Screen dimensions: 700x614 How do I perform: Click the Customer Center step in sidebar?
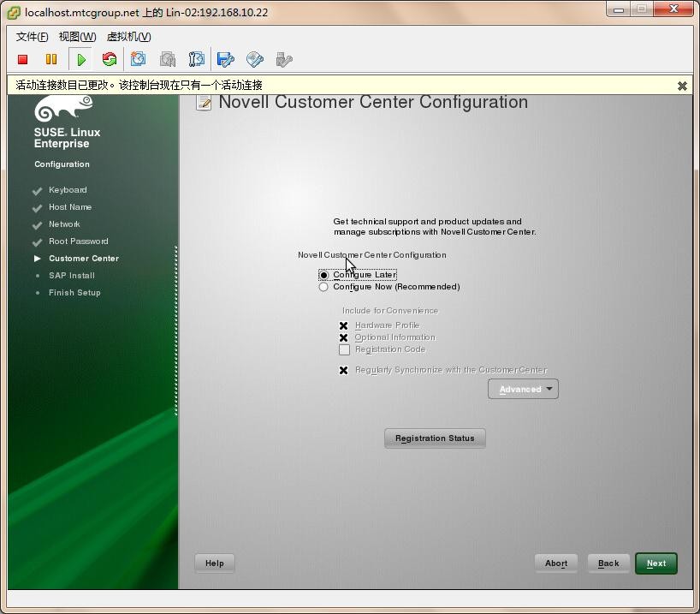[84, 259]
